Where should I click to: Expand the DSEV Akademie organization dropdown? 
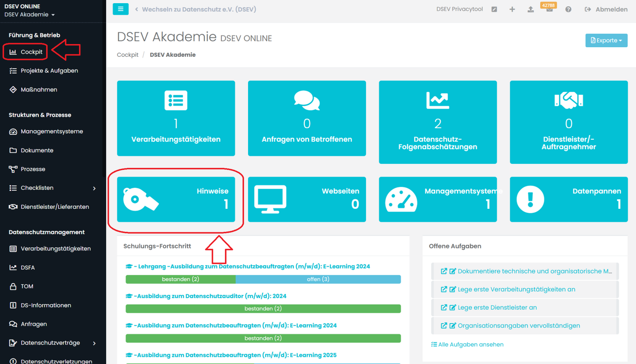tap(30, 15)
